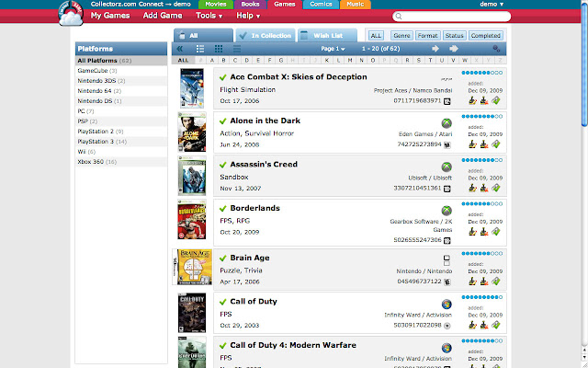Go to next page with single arrow
This screenshot has height=368, width=588.
coord(435,49)
